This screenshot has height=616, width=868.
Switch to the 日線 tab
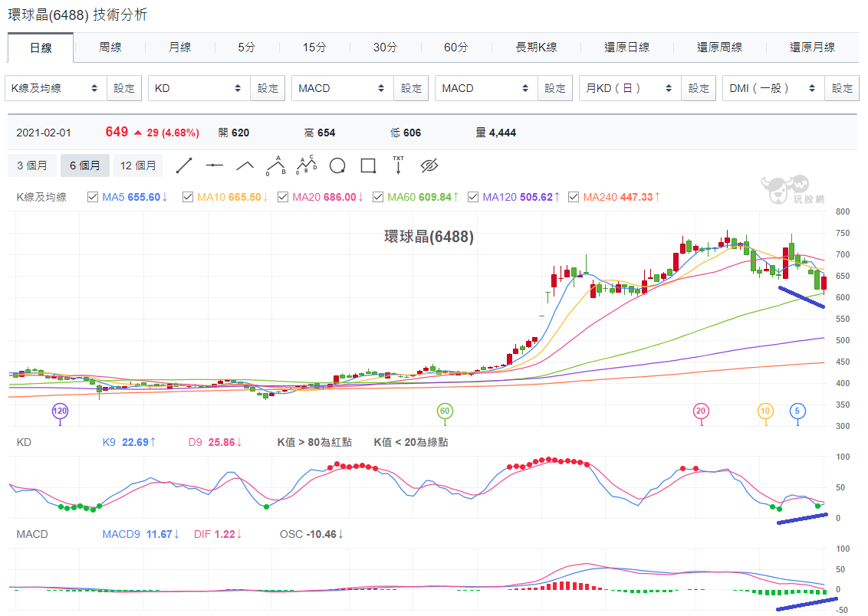click(x=41, y=48)
